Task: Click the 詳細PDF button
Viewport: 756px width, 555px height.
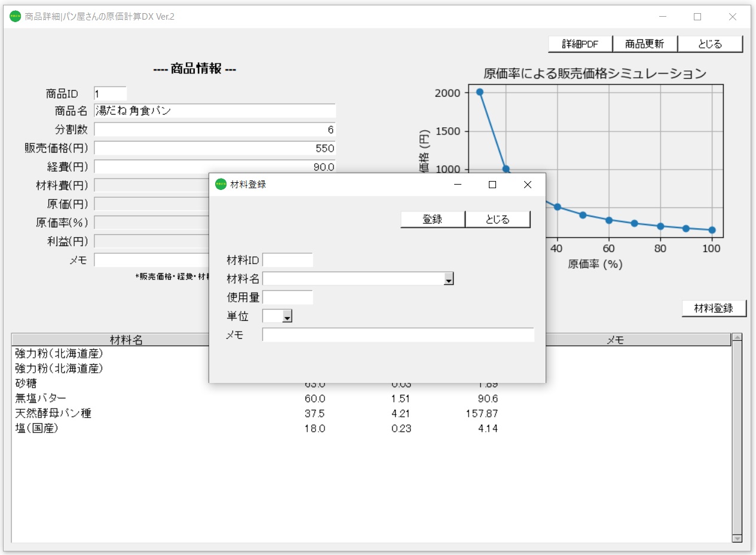Action: [x=580, y=44]
